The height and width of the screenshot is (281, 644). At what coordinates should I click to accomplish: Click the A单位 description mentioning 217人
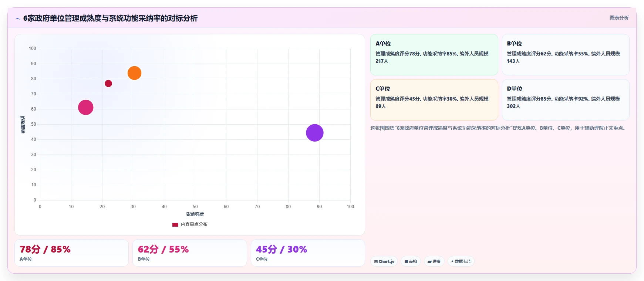pos(432,57)
